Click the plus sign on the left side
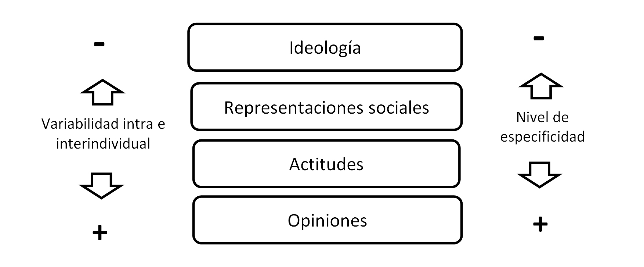Screen dimensions: 644x267 pyautogui.click(x=100, y=233)
